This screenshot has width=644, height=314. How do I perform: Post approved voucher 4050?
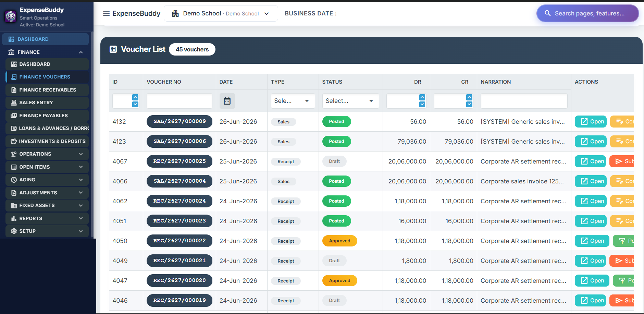[x=623, y=241]
